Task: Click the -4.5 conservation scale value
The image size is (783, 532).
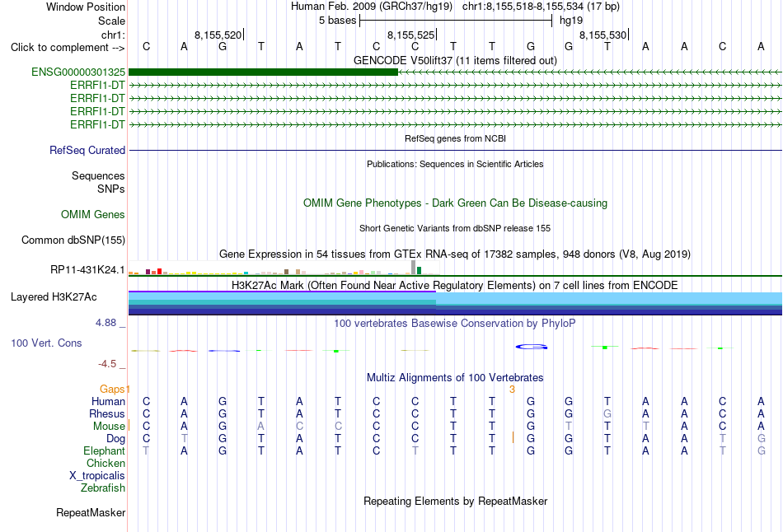Action: 107,364
